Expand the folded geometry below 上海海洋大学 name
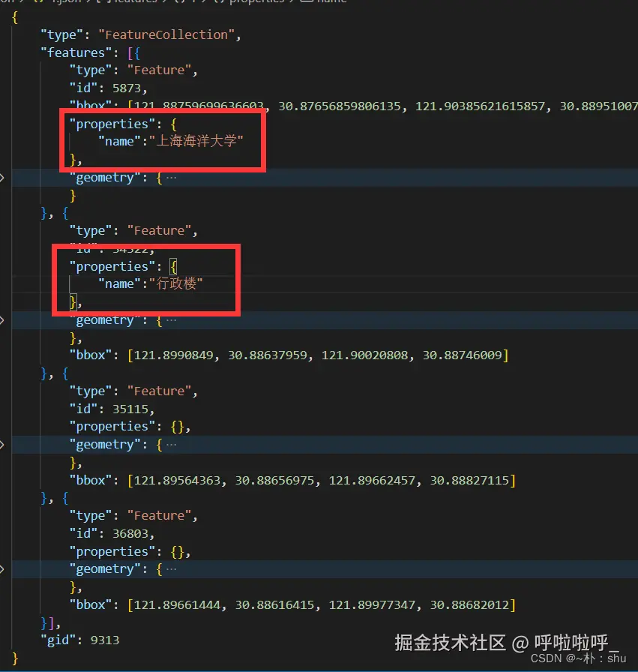The width and height of the screenshot is (638, 672). point(2,178)
